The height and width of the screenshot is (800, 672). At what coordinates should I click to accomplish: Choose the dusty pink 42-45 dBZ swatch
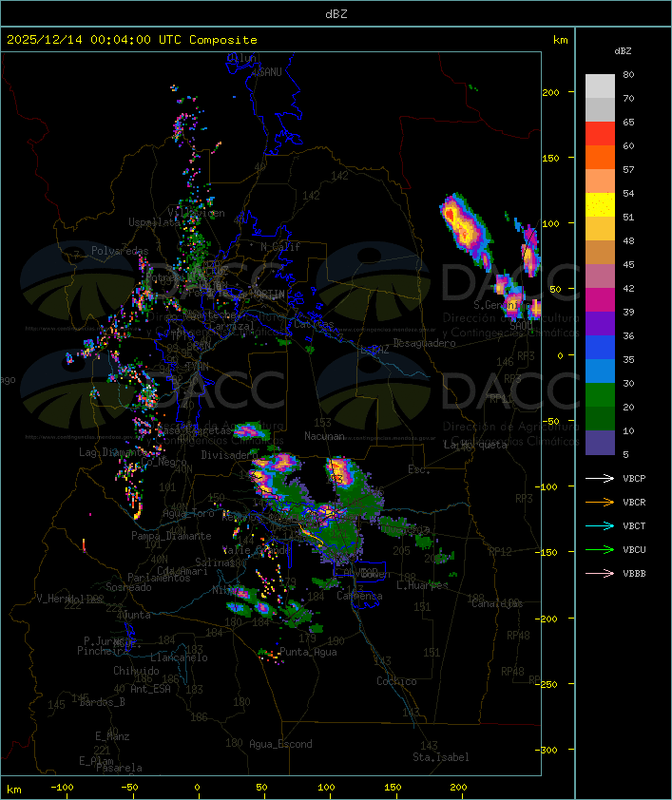[600, 276]
